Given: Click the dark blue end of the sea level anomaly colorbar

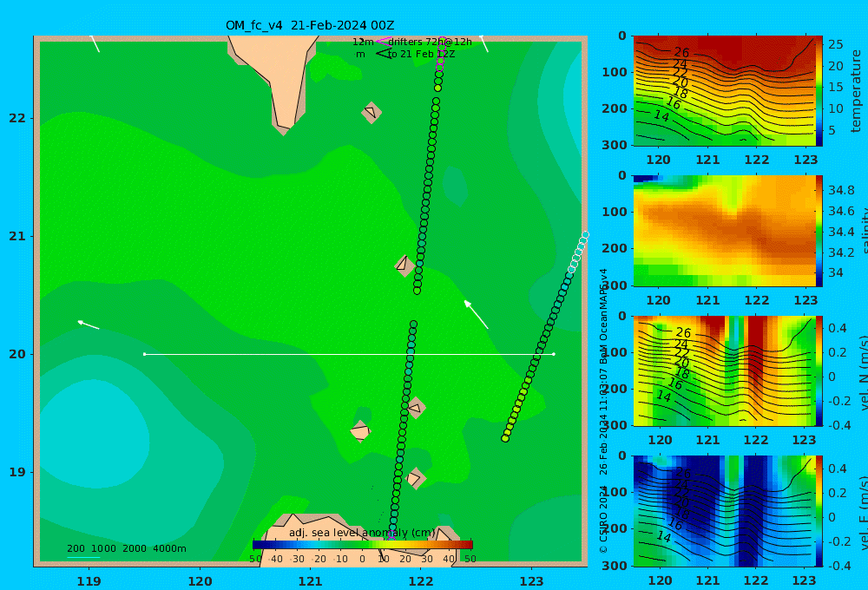Looking at the screenshot, I should [x=259, y=545].
